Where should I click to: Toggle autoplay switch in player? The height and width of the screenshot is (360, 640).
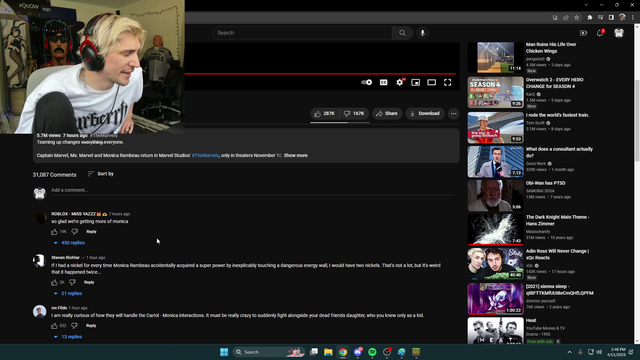[x=367, y=82]
